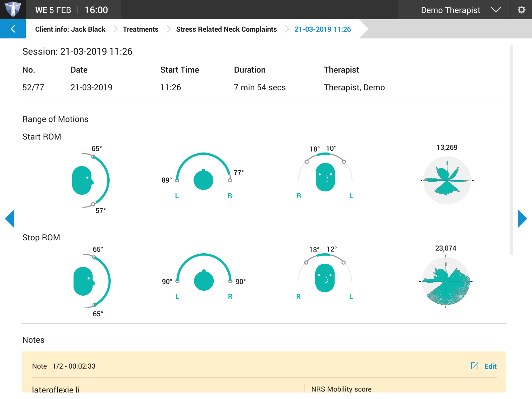The height and width of the screenshot is (399, 532).
Task: Open the settings gear icon
Action: 521,10
